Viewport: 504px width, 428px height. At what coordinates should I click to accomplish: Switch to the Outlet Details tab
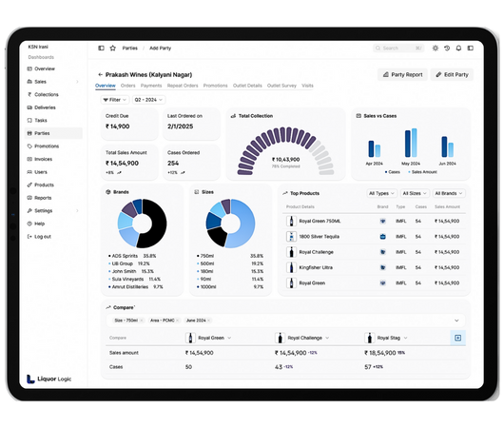pyautogui.click(x=247, y=86)
